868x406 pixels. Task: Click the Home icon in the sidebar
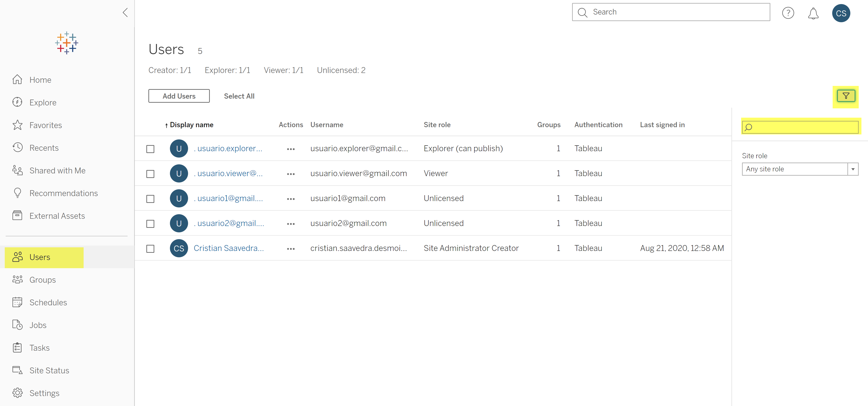pos(17,80)
